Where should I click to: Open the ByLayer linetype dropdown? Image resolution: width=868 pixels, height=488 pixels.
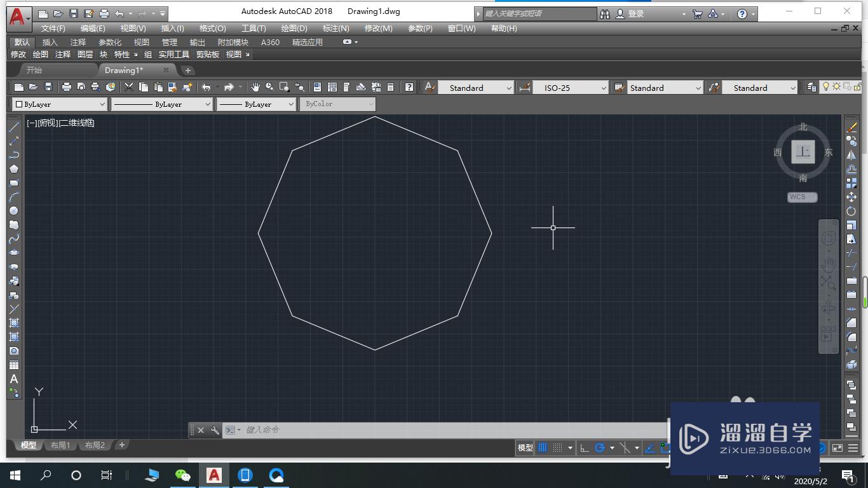tap(162, 104)
